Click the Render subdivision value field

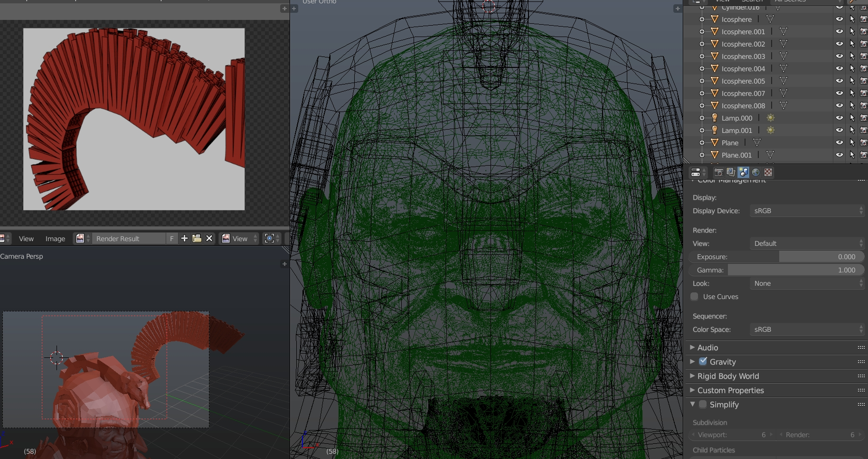(x=821, y=435)
